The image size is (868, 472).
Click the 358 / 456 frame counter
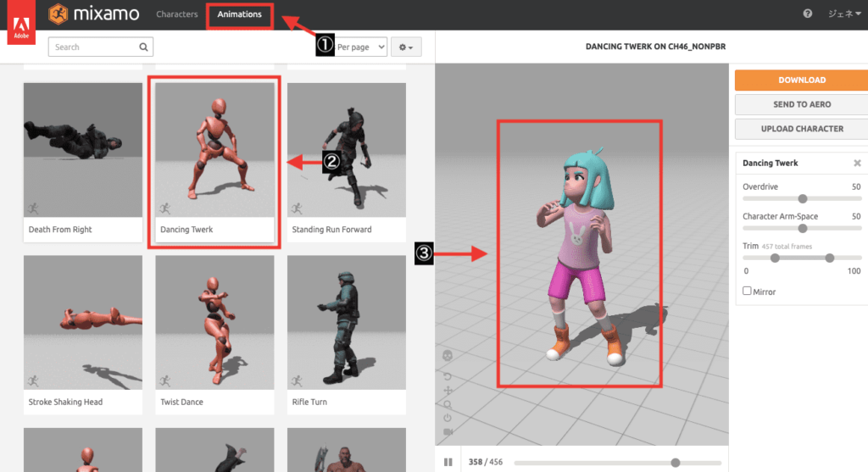pos(486,462)
